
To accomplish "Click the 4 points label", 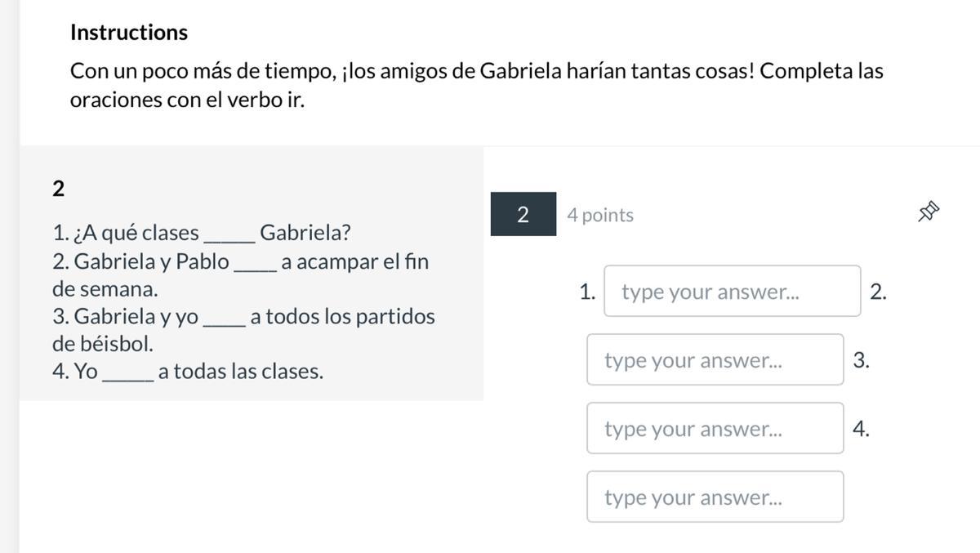I will pyautogui.click(x=600, y=215).
